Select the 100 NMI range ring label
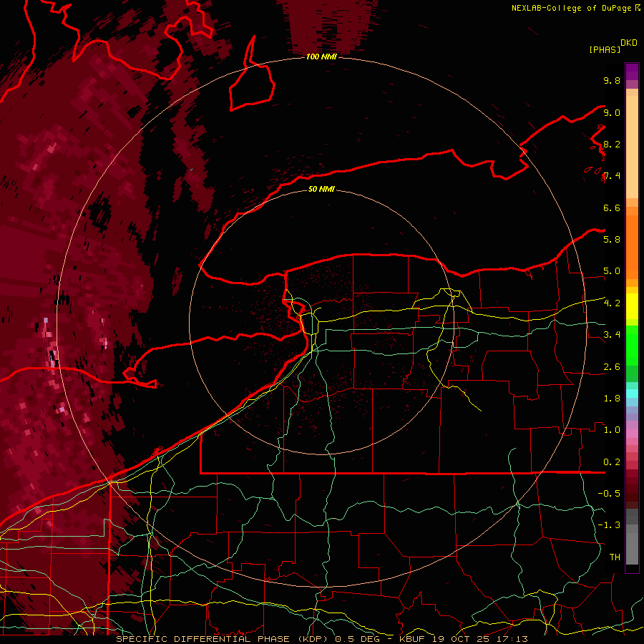Viewport: 644px width, 644px height. coord(321,57)
